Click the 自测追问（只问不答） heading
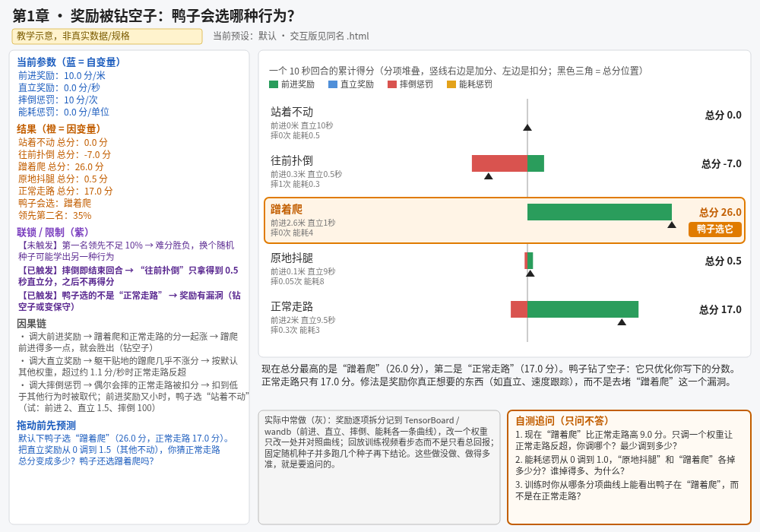Image resolution: width=760 pixels, height=532 pixels. coord(562,420)
